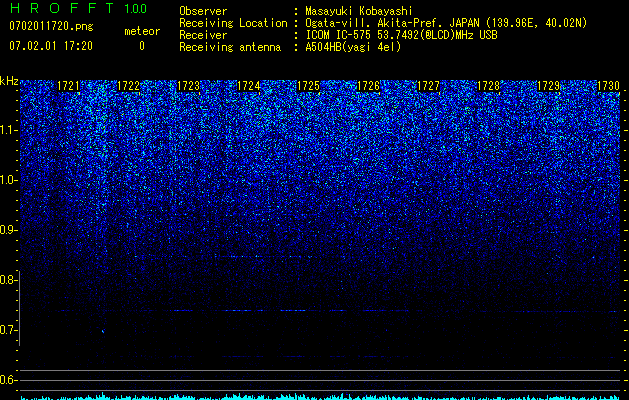This screenshot has height=400, width=629.
Task: Select the file name 0702011720.png
Action: [51, 27]
